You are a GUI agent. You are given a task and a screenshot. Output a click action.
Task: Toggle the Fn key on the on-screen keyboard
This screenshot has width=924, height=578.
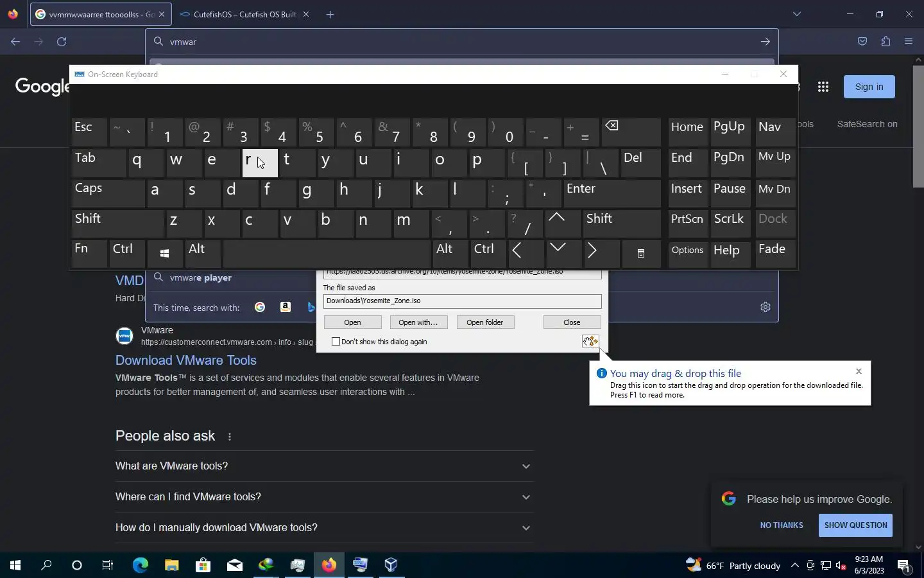click(x=89, y=253)
